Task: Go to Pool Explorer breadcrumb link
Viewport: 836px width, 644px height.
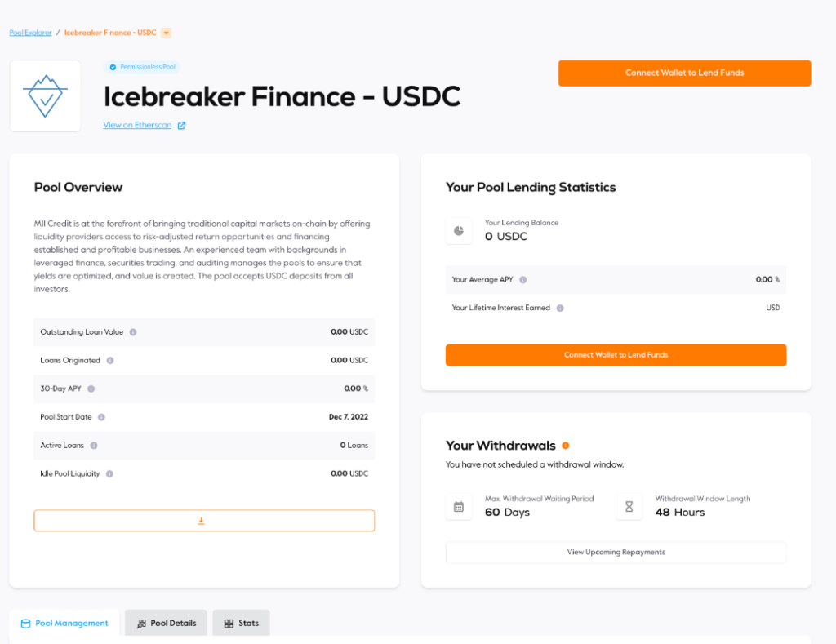Action: [x=30, y=33]
